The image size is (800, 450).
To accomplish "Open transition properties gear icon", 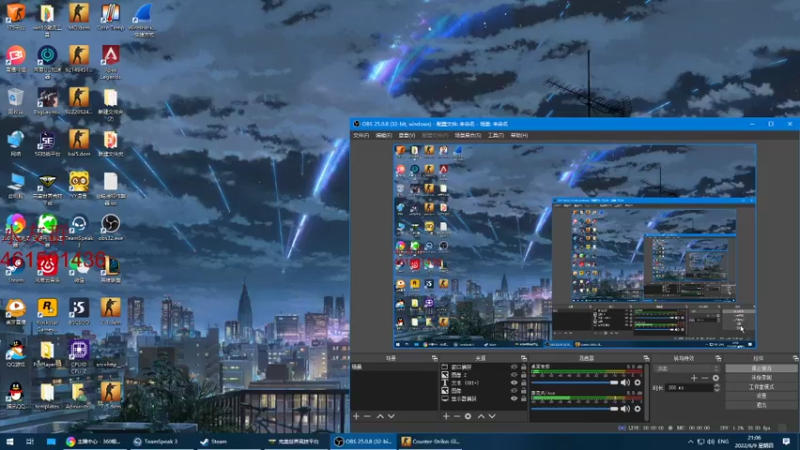I will coord(716,378).
